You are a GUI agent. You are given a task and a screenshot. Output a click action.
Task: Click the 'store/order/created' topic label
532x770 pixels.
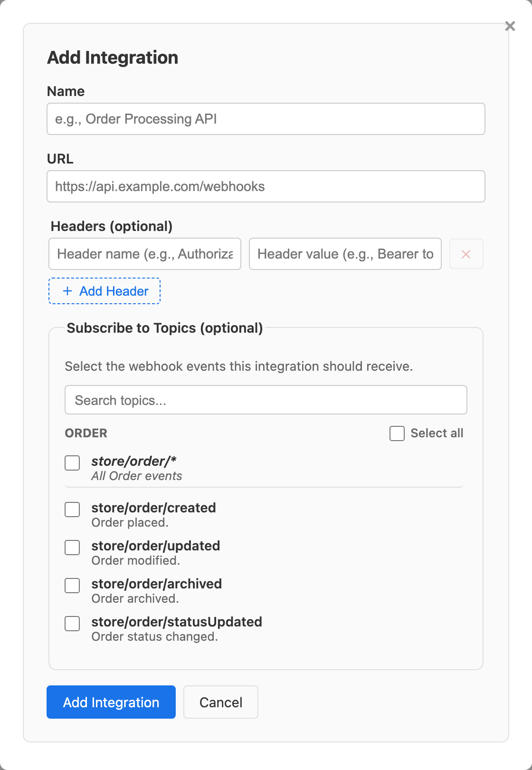[153, 508]
